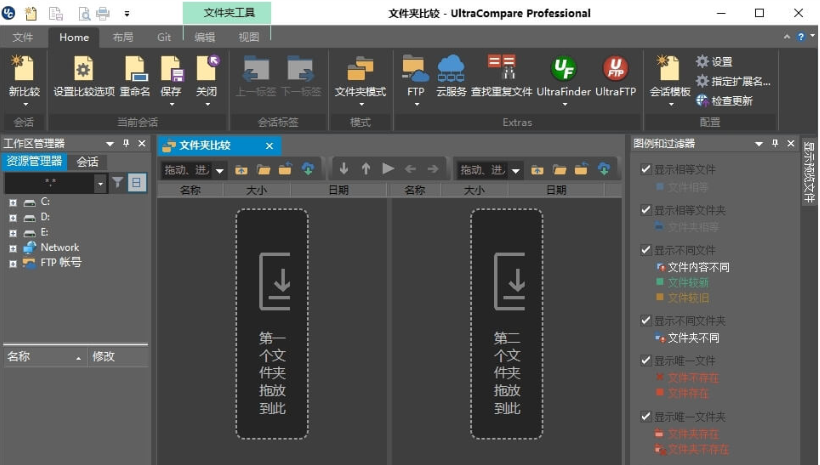This screenshot has width=820, height=465.
Task: Open right pane path dropdown
Action: coord(516,171)
